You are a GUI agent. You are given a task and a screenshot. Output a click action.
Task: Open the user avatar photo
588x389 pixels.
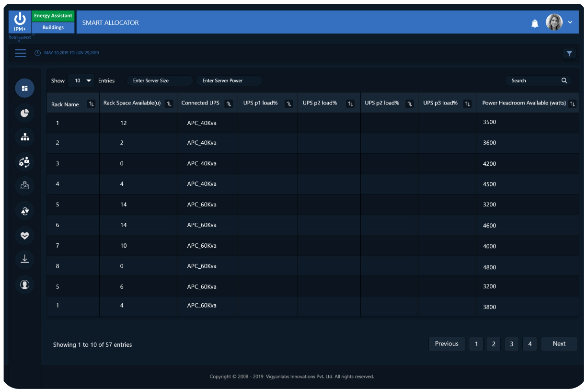pos(554,22)
